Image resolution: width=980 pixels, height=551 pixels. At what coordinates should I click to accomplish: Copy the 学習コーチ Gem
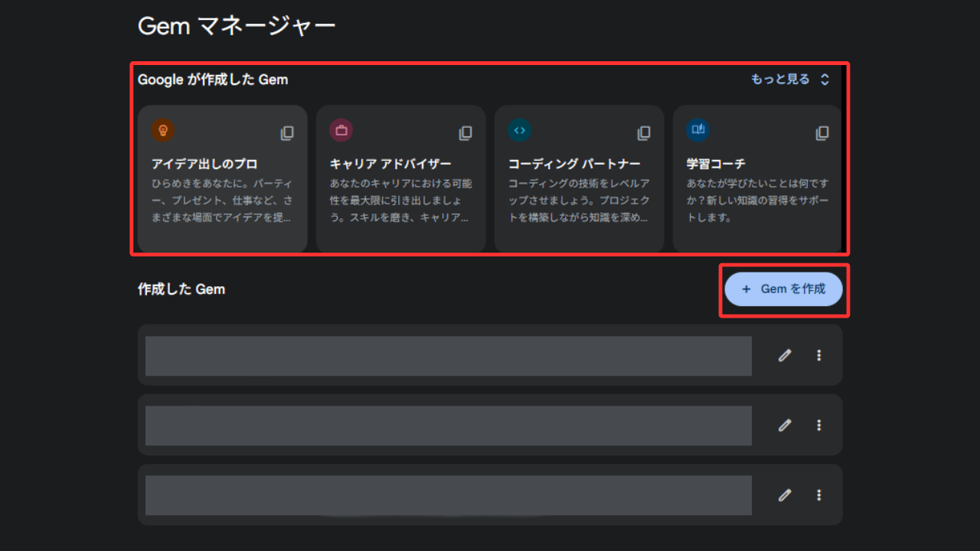coord(822,133)
